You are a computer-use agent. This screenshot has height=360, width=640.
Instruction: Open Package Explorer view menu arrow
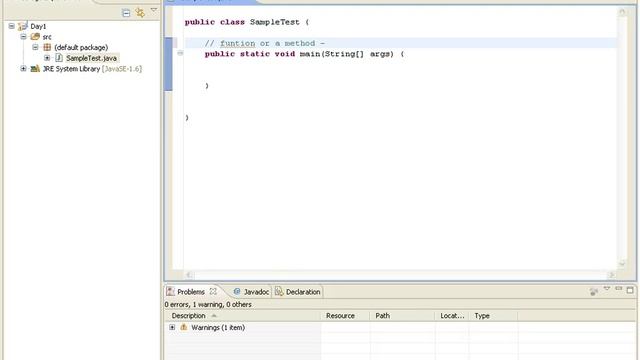pos(153,10)
